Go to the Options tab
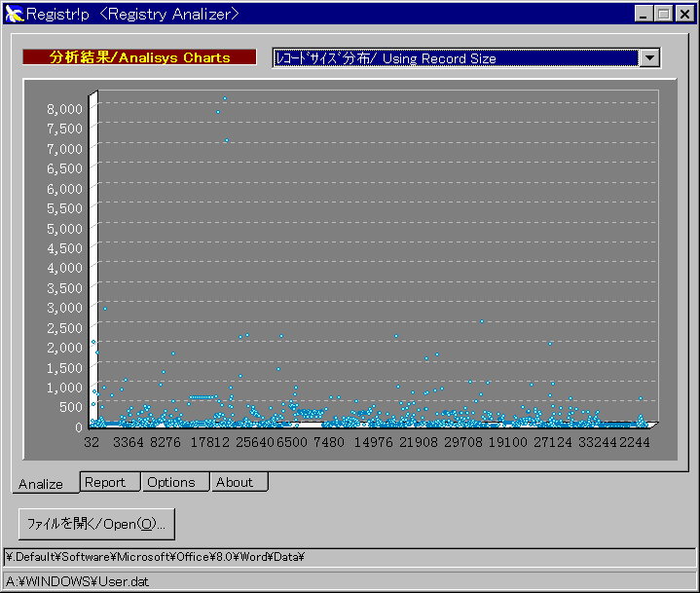700x593 pixels. pos(171,482)
